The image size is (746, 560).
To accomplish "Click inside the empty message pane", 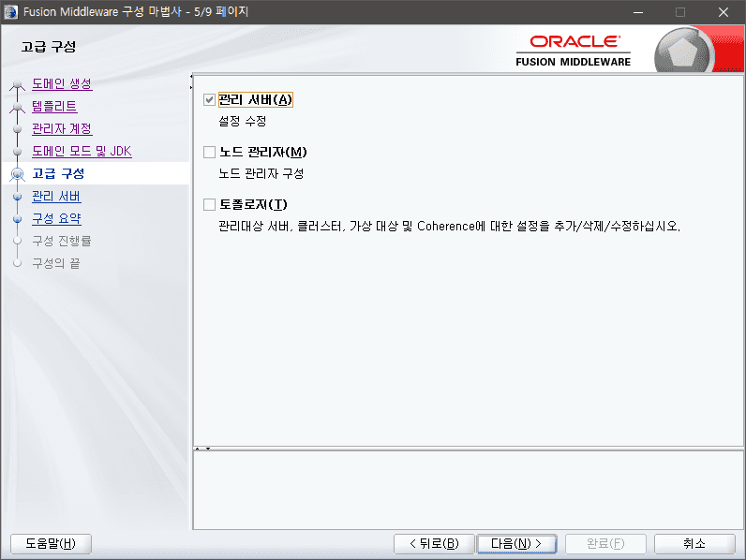I will (469, 490).
